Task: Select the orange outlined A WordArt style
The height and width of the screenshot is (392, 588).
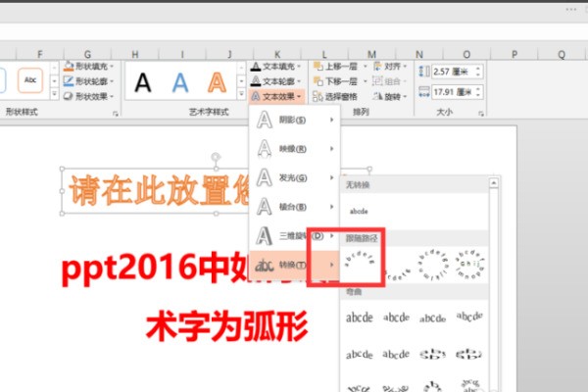Action: 217,82
